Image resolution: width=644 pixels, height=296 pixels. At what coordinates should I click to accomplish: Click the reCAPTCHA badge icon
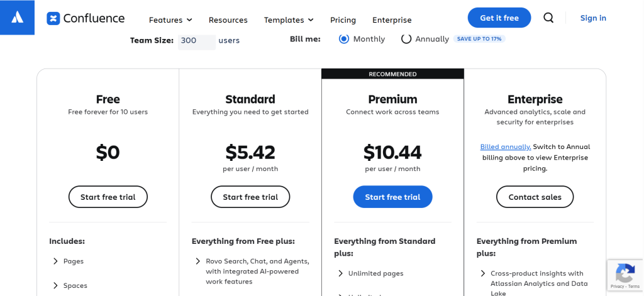[x=625, y=273]
